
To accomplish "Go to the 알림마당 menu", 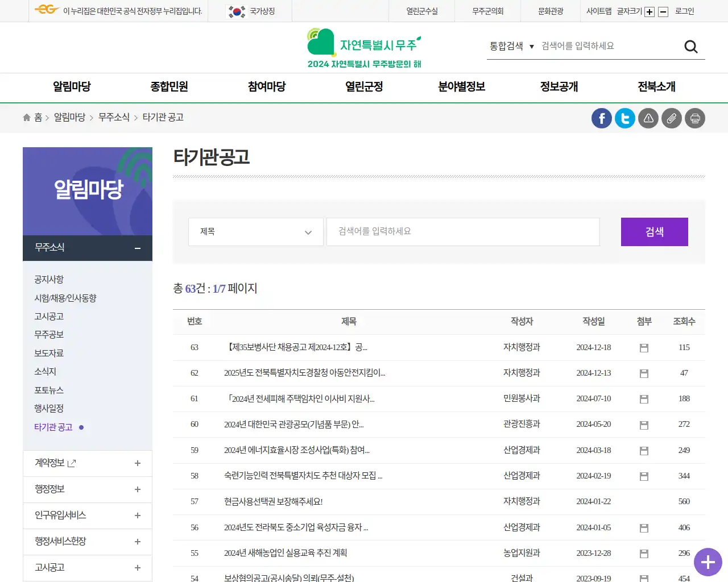I will tap(71, 87).
